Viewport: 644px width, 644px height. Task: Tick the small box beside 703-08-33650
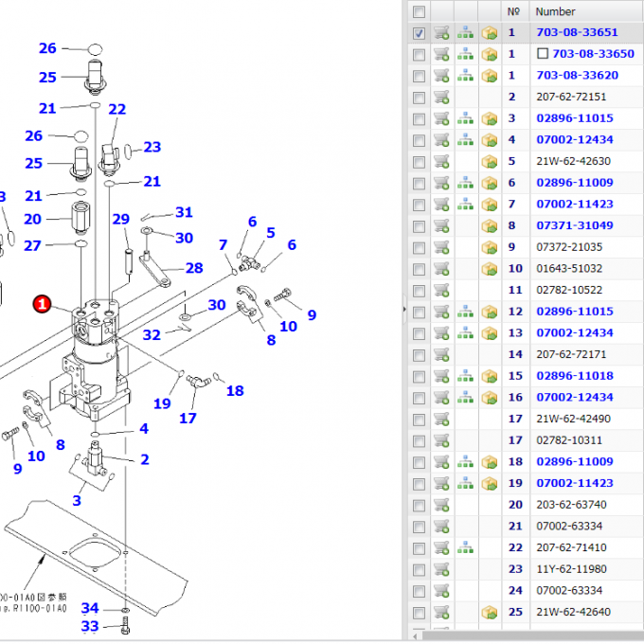543,54
